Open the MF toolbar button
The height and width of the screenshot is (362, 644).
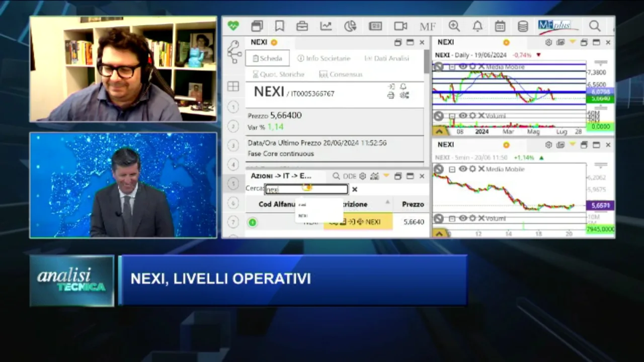428,27
